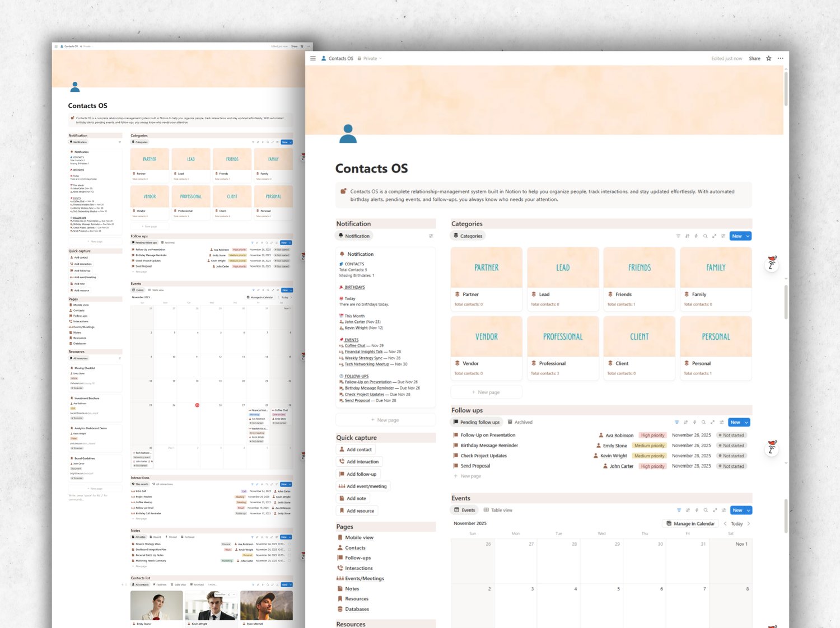Click the front window vertical scrollbar
The image size is (840, 628).
pyautogui.click(x=786, y=90)
